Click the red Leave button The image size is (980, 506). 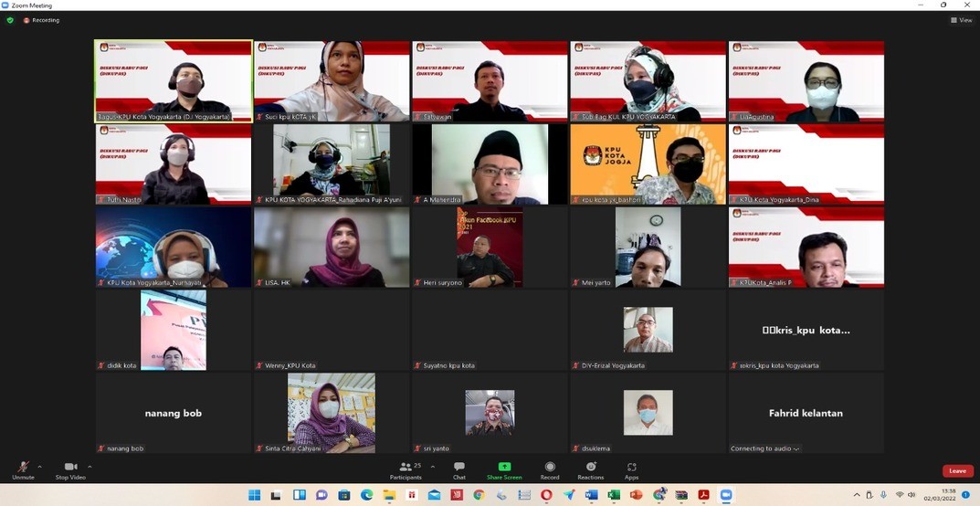(x=957, y=470)
